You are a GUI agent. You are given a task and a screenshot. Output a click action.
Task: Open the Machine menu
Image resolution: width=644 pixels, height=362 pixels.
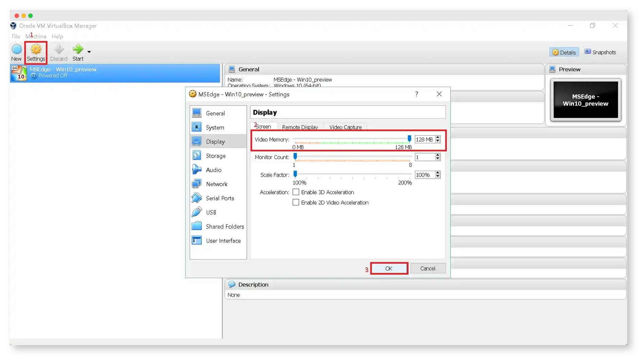click(x=36, y=36)
